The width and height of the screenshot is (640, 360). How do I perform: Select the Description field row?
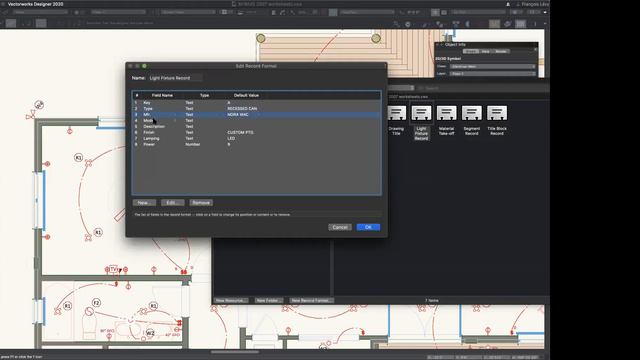click(x=257, y=127)
